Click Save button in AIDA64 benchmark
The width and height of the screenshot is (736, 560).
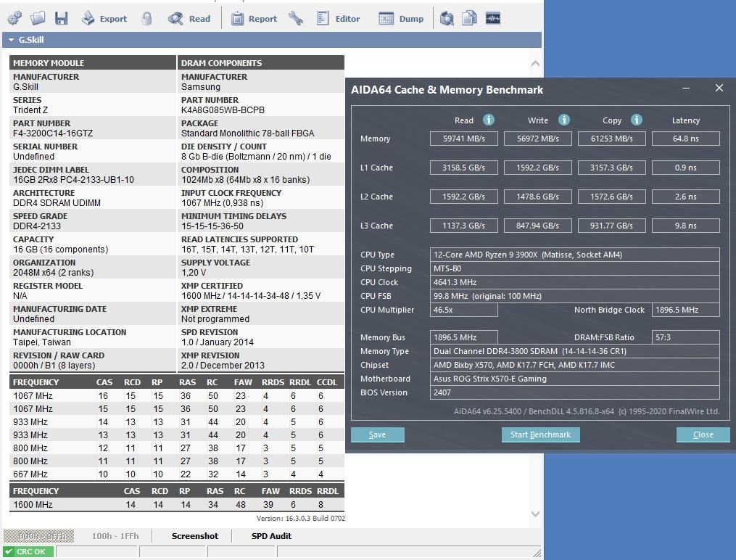pyautogui.click(x=377, y=435)
